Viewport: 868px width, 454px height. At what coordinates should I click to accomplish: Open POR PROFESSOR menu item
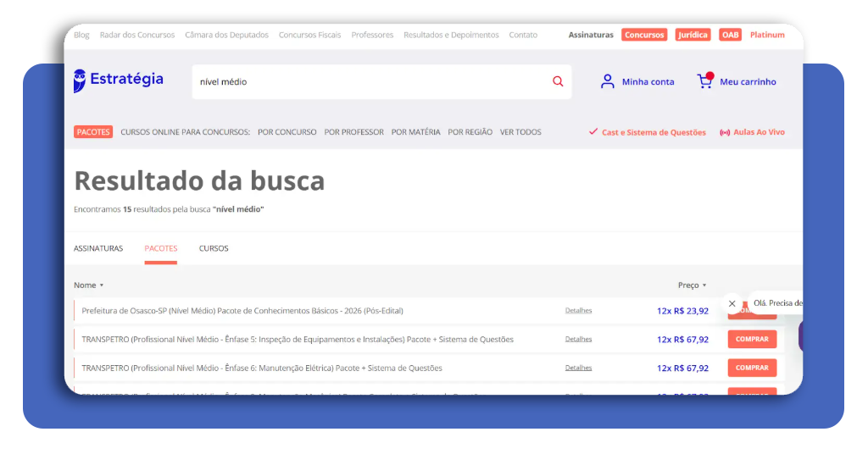click(353, 132)
